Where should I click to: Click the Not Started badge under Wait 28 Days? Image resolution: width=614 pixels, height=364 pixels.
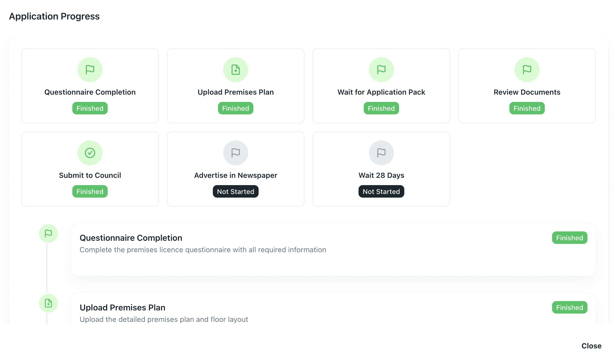381,191
